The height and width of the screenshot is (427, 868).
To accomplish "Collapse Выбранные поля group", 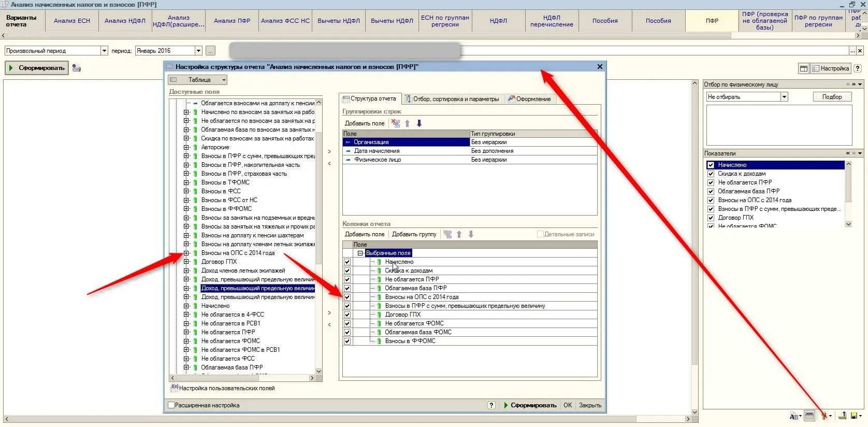I will (x=360, y=253).
